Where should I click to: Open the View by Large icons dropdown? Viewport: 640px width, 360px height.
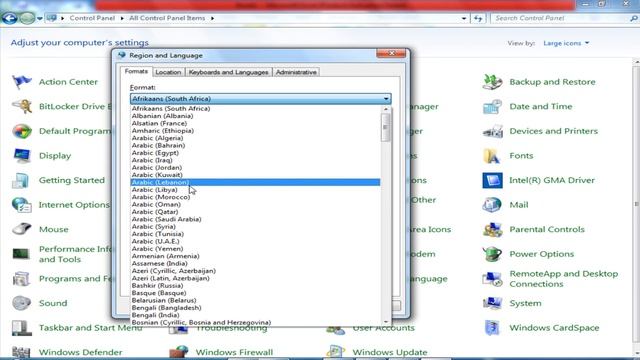pos(566,43)
